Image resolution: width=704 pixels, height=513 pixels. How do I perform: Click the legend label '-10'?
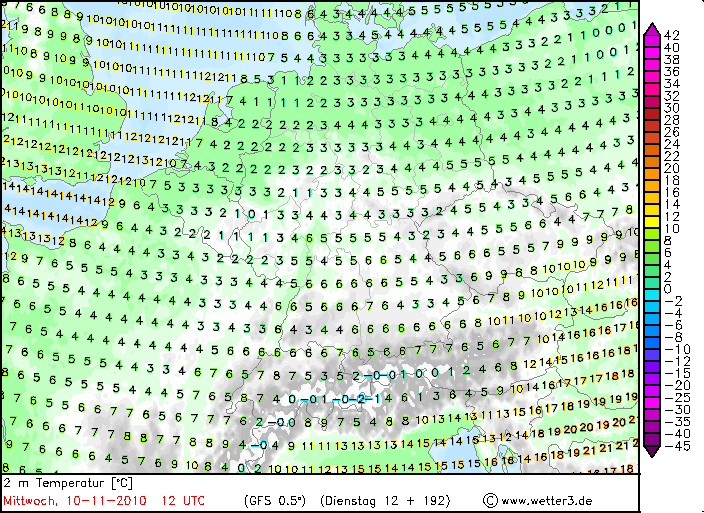[677, 350]
